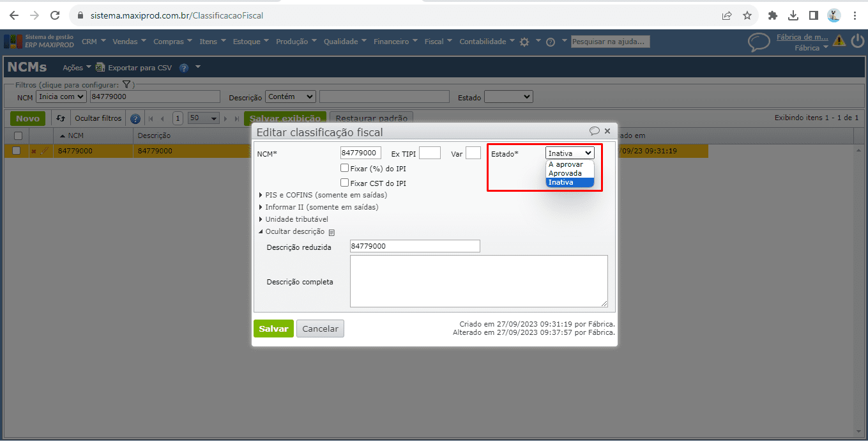Click the share page icon in address bar
Image resolution: width=868 pixels, height=441 pixels.
click(x=727, y=15)
